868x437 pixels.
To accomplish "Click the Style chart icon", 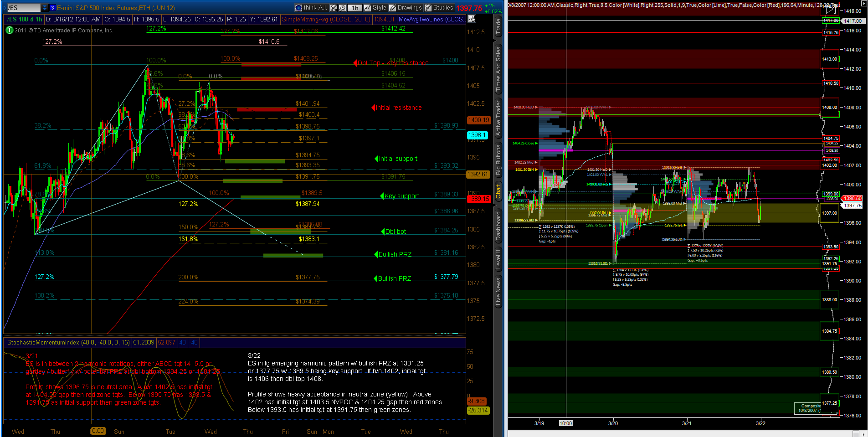I will tap(367, 8).
